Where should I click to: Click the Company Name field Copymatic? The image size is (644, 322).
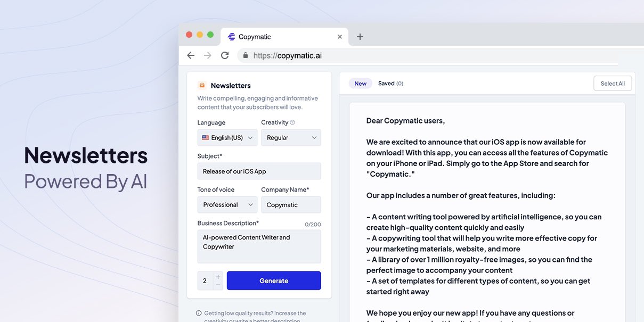(291, 204)
